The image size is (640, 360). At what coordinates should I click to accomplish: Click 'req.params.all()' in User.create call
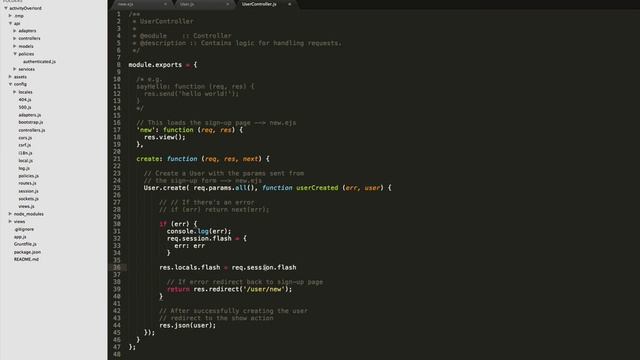tap(224, 188)
